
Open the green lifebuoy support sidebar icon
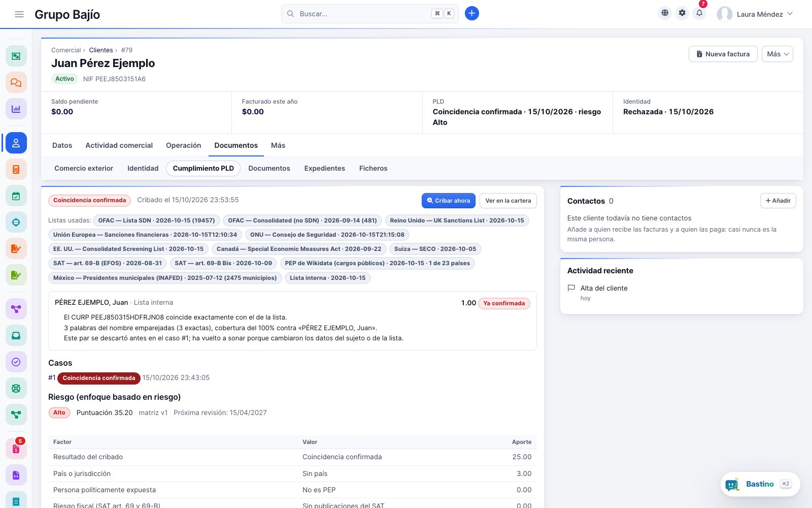click(x=16, y=388)
